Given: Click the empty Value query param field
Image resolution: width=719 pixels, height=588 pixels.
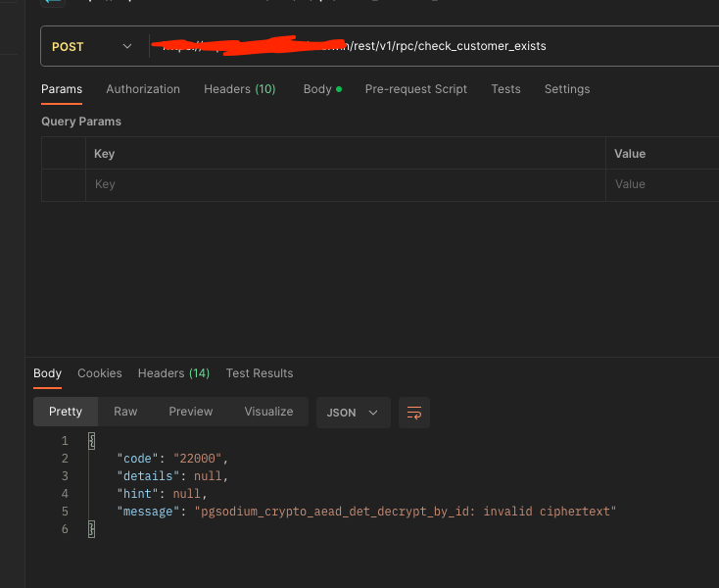Looking at the screenshot, I should pyautogui.click(x=662, y=185).
